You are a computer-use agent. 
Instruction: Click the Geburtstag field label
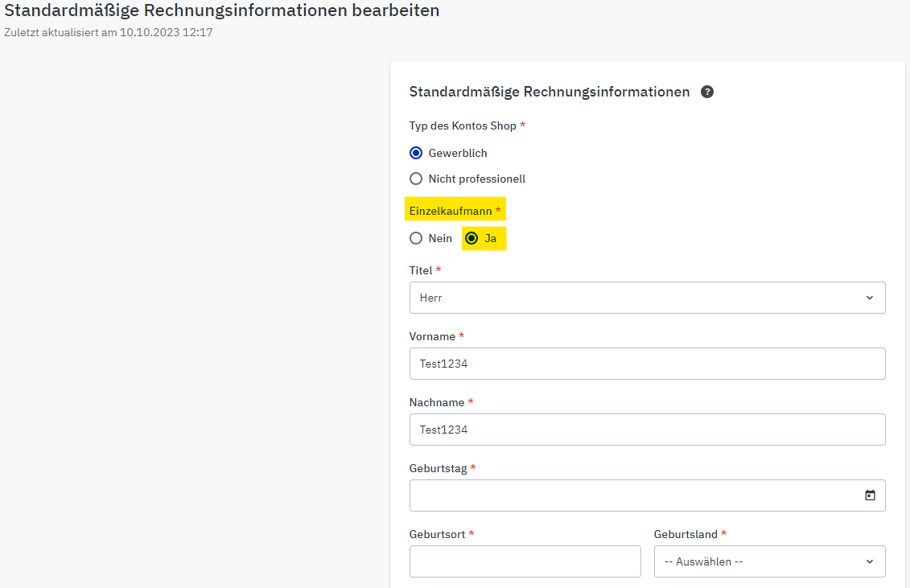point(439,468)
